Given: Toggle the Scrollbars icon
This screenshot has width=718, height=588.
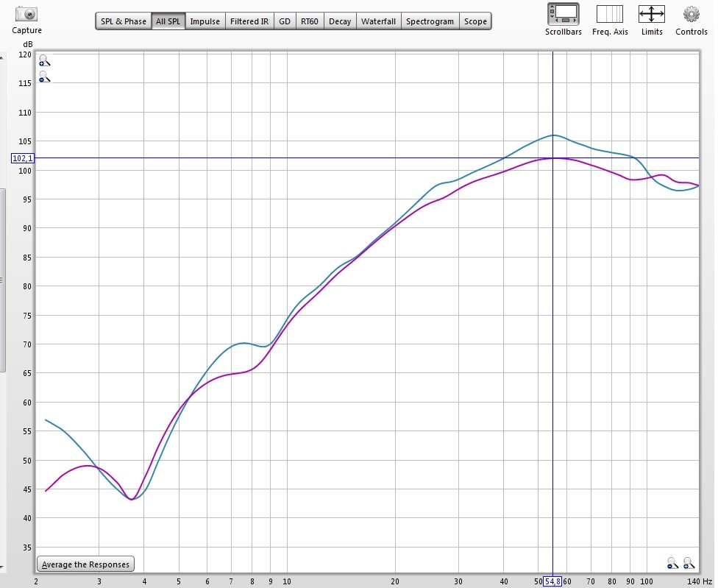Looking at the screenshot, I should (564, 14).
